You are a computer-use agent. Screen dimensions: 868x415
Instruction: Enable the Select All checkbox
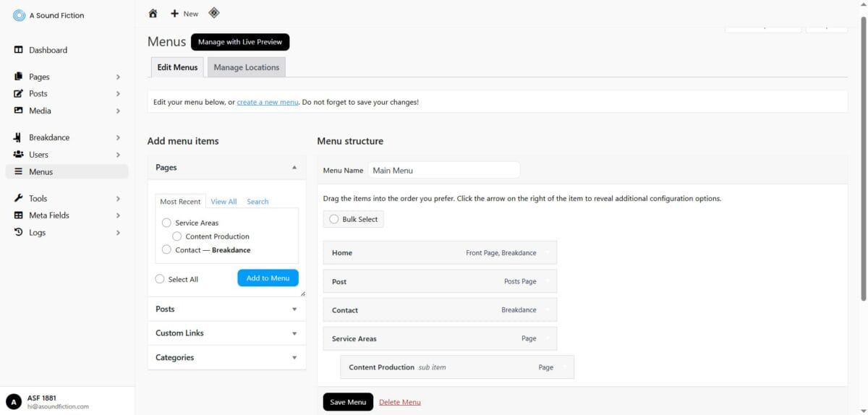click(160, 279)
